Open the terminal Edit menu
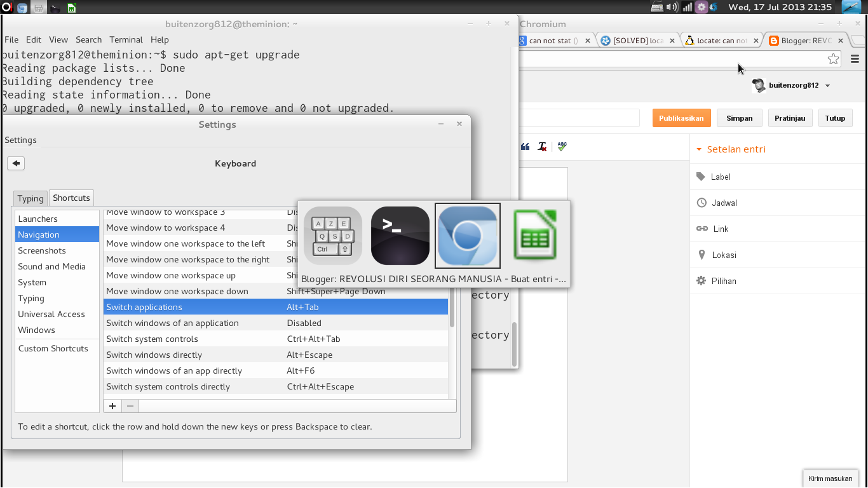Image resolution: width=868 pixels, height=488 pixels. (34, 39)
